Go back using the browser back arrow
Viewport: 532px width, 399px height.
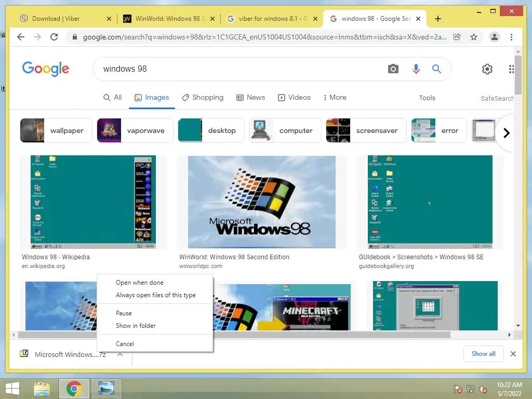pos(21,37)
